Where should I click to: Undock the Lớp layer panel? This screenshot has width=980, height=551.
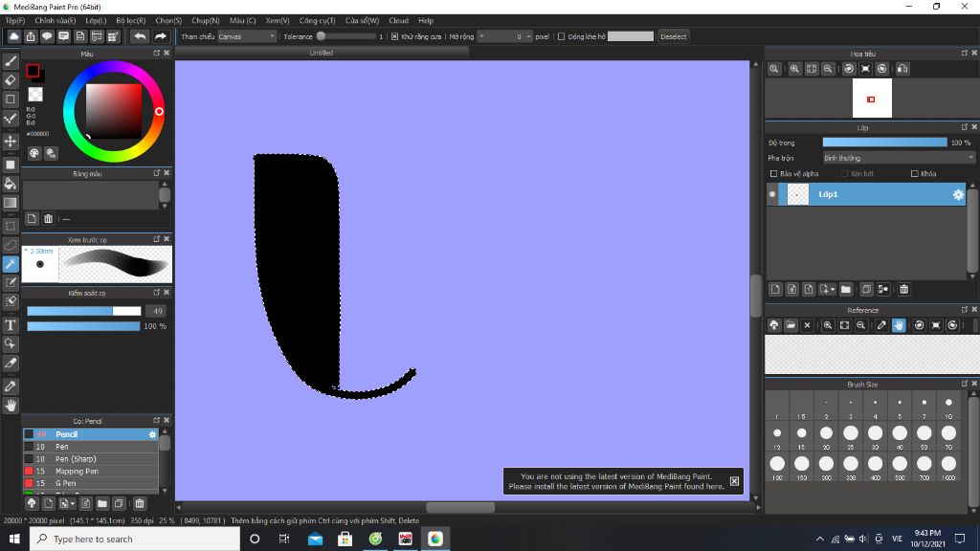(x=965, y=127)
